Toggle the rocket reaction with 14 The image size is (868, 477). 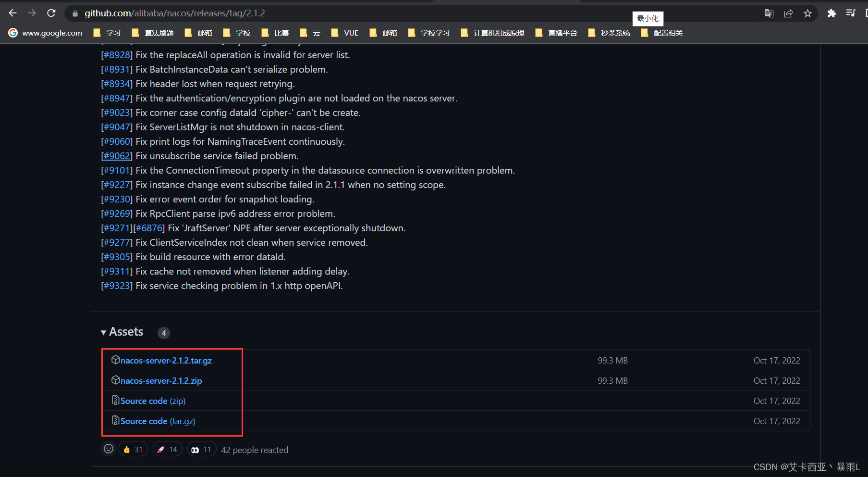[167, 449]
